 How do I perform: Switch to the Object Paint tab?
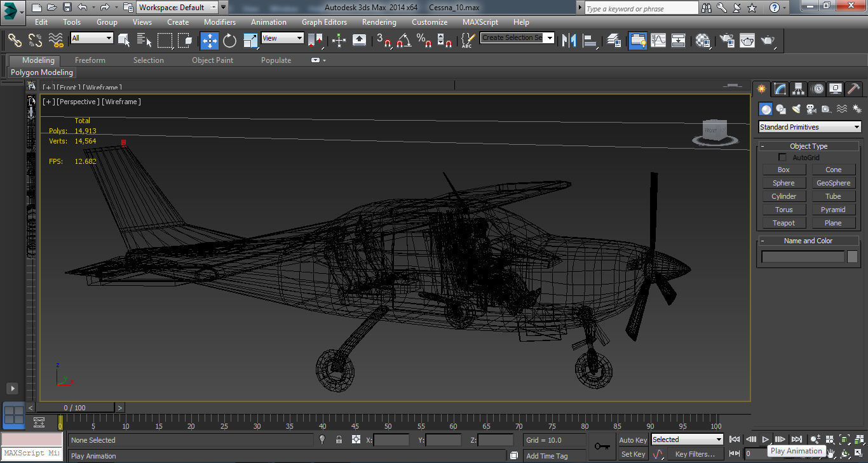click(213, 60)
